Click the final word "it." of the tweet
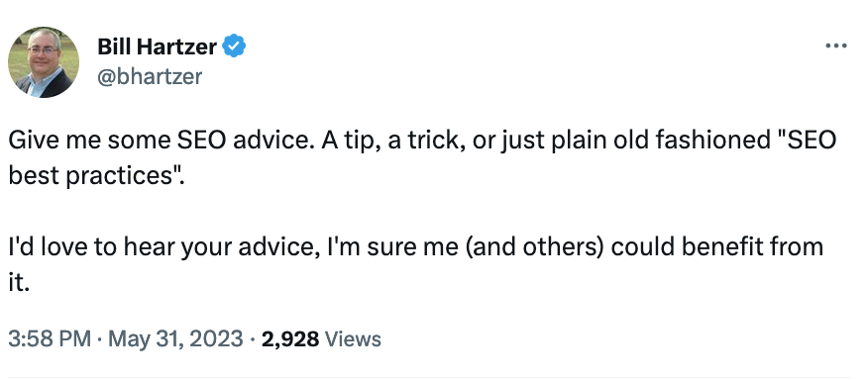The image size is (868, 380). 18,283
